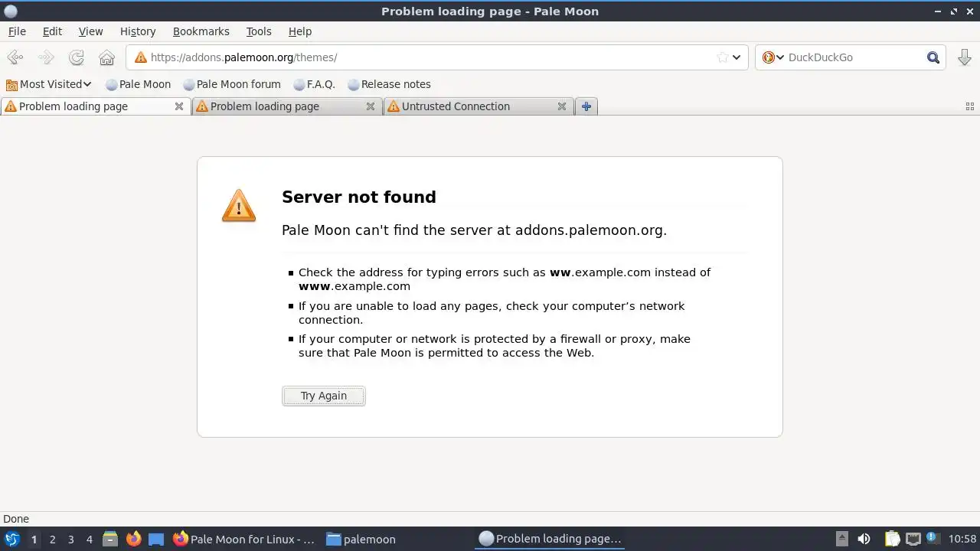Open the Home page icon
The image size is (980, 551).
coord(107,57)
